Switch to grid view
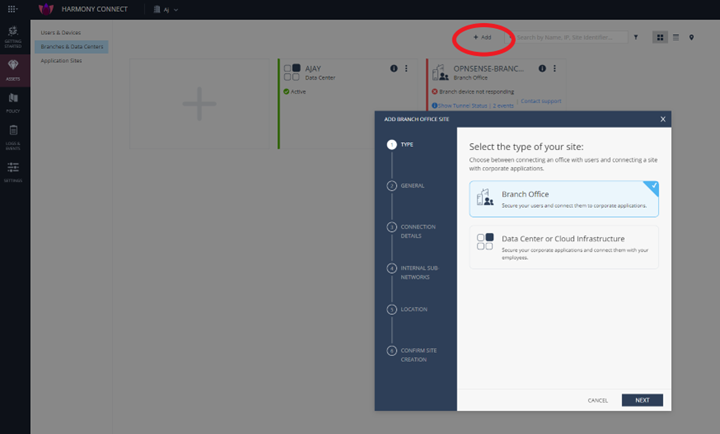Screen dimensions: 720x434 [660, 37]
